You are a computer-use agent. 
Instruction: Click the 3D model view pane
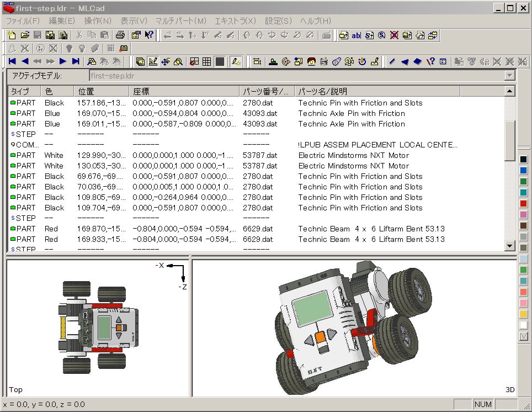[x=354, y=328]
